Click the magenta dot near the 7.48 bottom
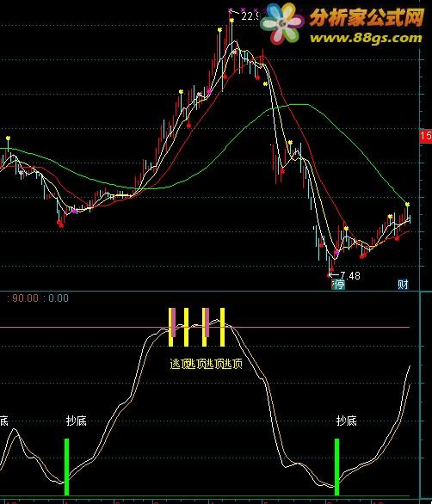This screenshot has height=504, width=432. coord(336,253)
